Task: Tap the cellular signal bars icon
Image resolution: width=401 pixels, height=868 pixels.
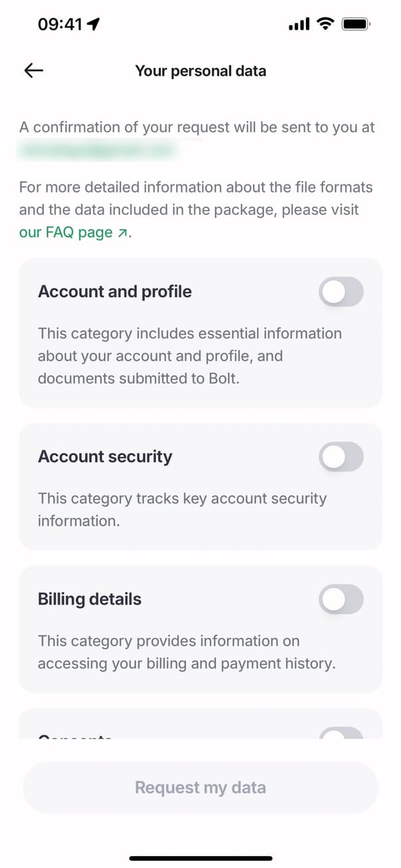Action: pos(299,25)
